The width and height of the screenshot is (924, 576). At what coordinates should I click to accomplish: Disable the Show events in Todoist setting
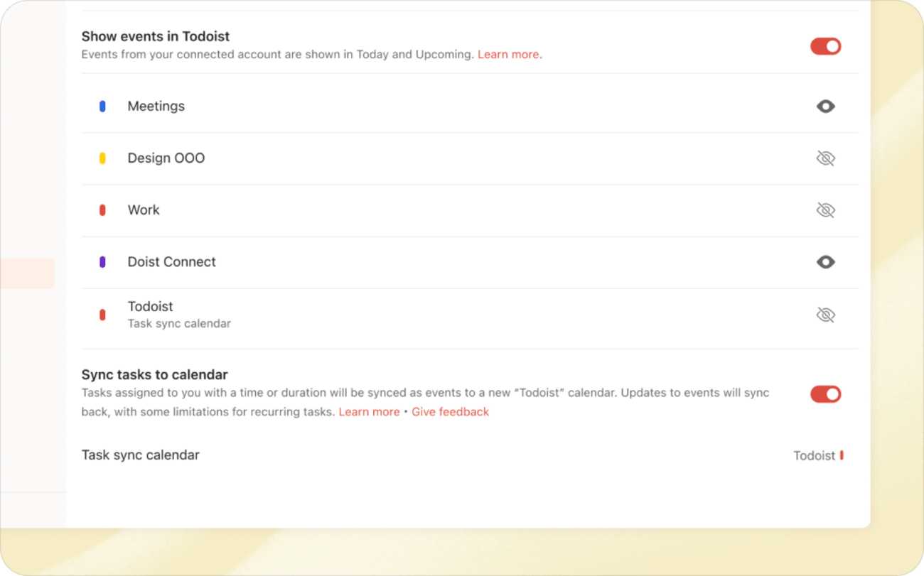(x=825, y=45)
